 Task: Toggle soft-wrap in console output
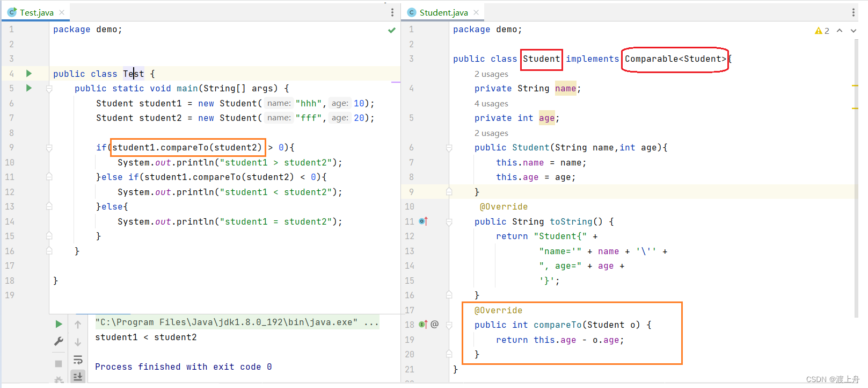(78, 360)
